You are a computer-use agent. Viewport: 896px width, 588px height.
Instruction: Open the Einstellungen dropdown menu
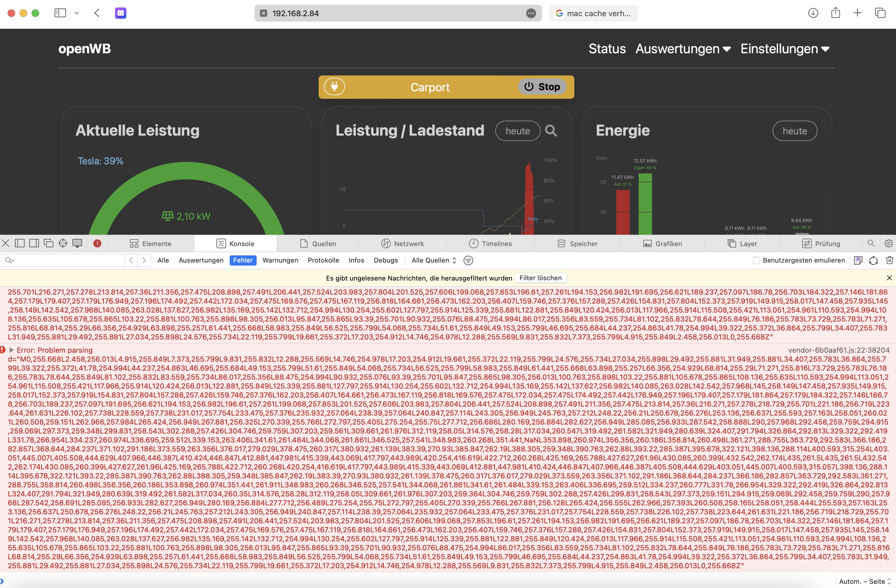[785, 49]
